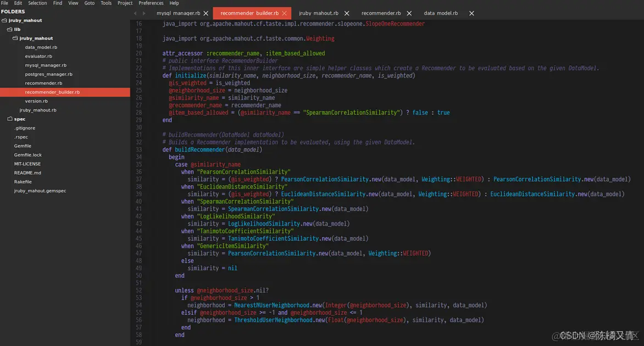Open the Gemfile.lock file

tap(28, 155)
